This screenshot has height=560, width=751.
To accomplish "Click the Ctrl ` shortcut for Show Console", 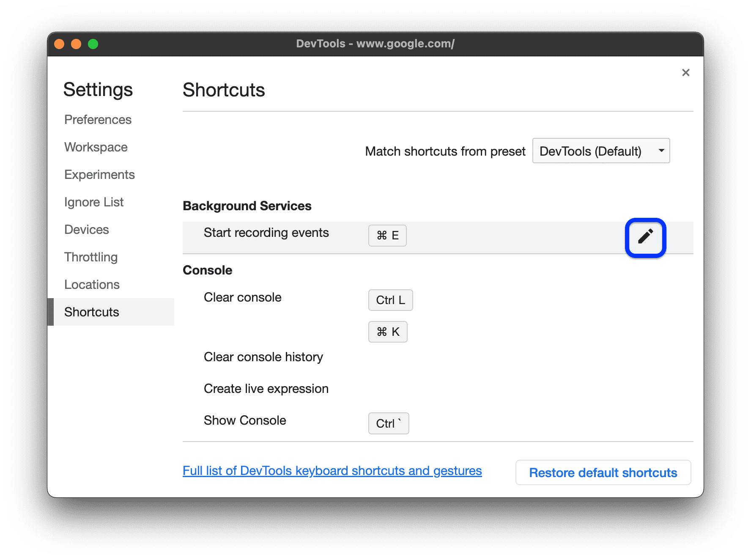I will coord(388,423).
